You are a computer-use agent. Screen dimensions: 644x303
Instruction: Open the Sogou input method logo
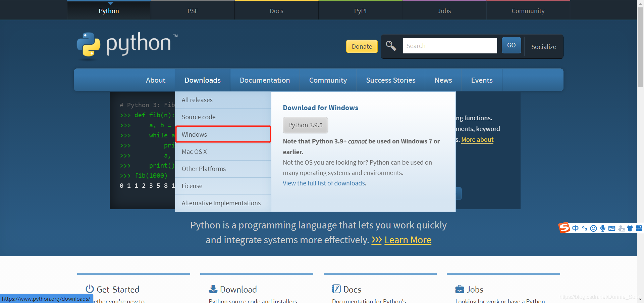tap(564, 228)
